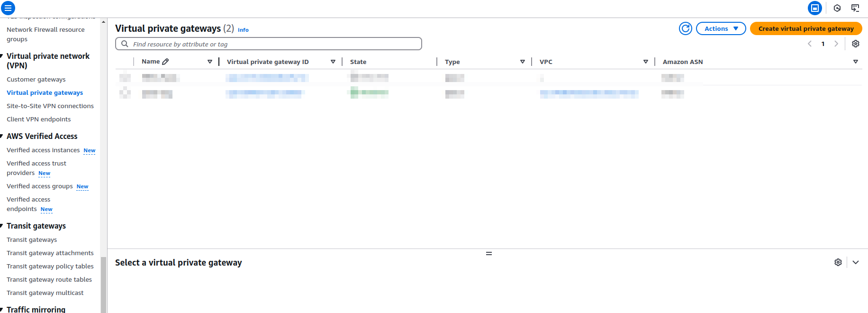Collapse AWS Verified Access section
The width and height of the screenshot is (868, 313).
click(x=1, y=136)
